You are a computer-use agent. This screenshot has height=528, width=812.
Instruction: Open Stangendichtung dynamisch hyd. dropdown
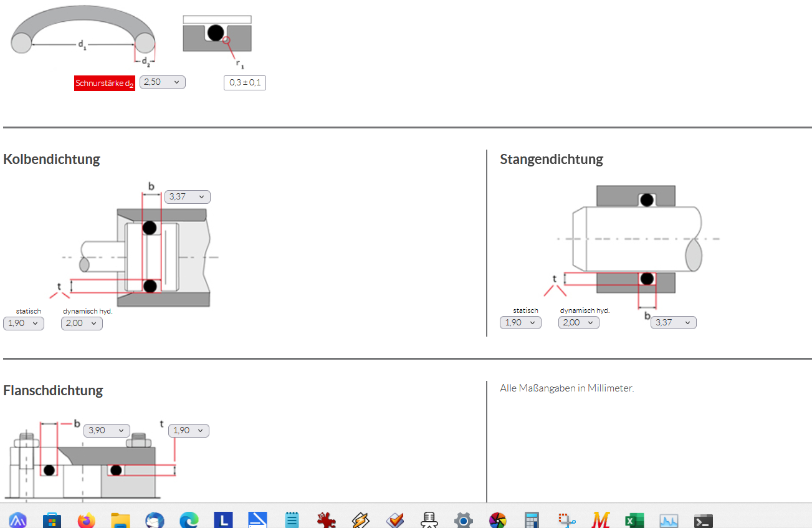tap(579, 323)
